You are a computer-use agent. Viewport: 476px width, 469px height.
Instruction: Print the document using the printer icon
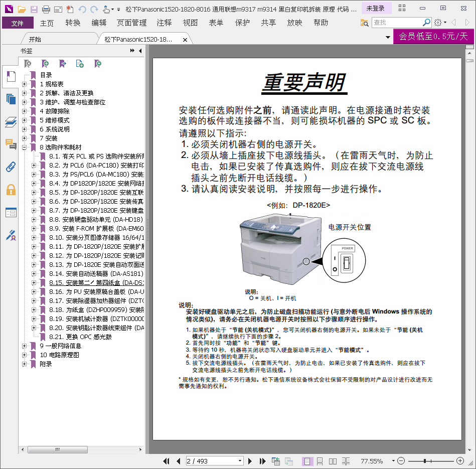pyautogui.click(x=46, y=10)
